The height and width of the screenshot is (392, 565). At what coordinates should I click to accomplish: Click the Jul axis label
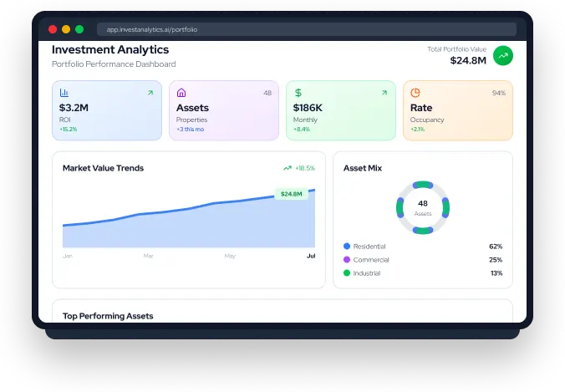point(311,256)
